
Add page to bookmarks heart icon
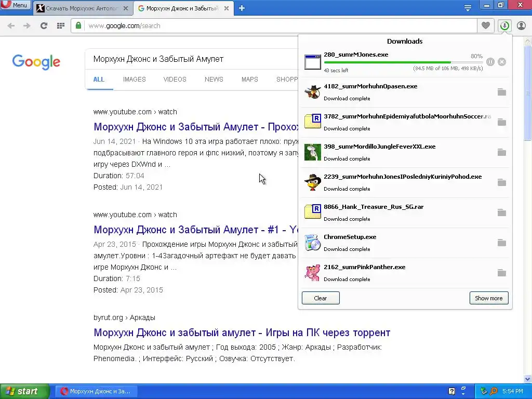[486, 25]
